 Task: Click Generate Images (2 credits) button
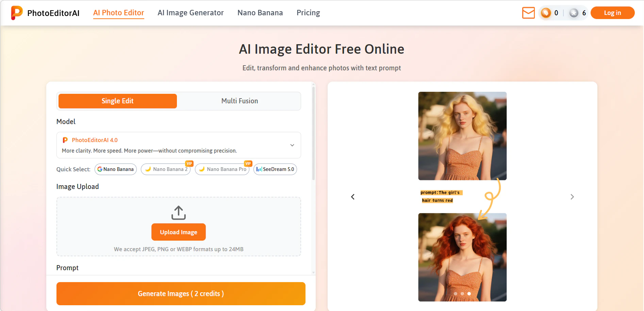coord(181,293)
